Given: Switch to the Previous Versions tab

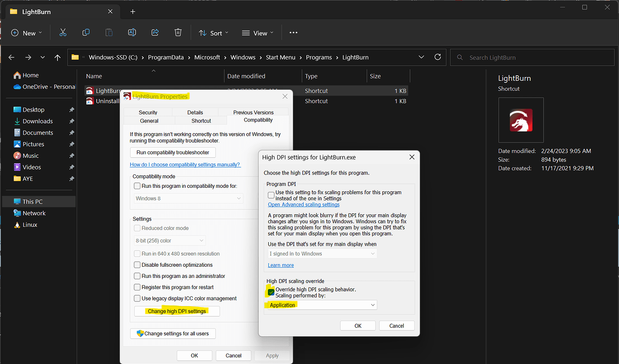Looking at the screenshot, I should [253, 113].
